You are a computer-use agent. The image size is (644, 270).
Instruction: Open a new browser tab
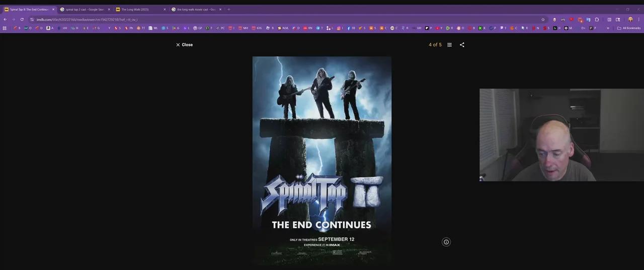point(229,10)
